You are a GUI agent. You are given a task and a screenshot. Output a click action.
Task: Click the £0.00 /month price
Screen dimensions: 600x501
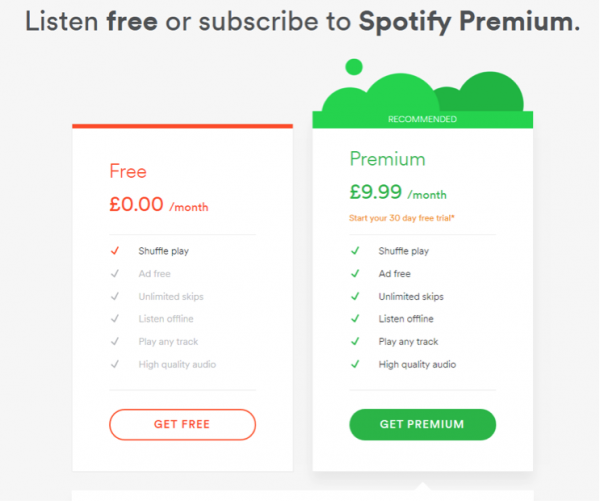pyautogui.click(x=159, y=205)
